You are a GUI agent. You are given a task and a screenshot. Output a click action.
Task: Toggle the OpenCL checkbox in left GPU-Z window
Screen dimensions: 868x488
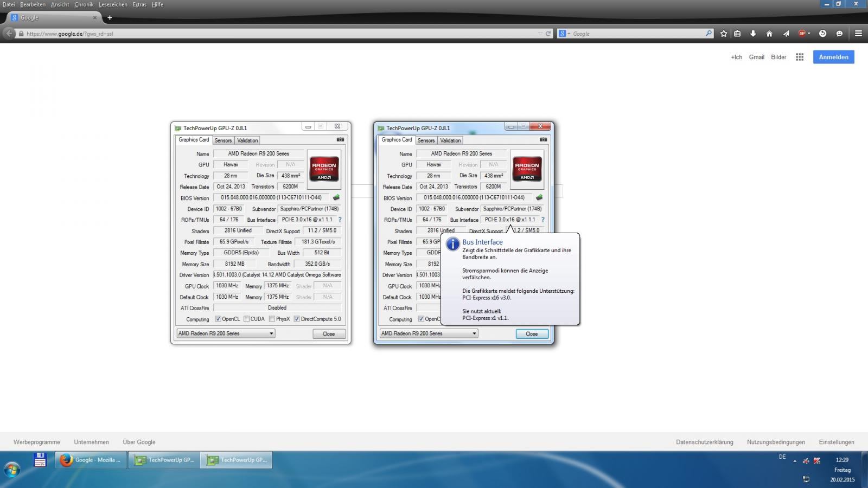pyautogui.click(x=218, y=319)
